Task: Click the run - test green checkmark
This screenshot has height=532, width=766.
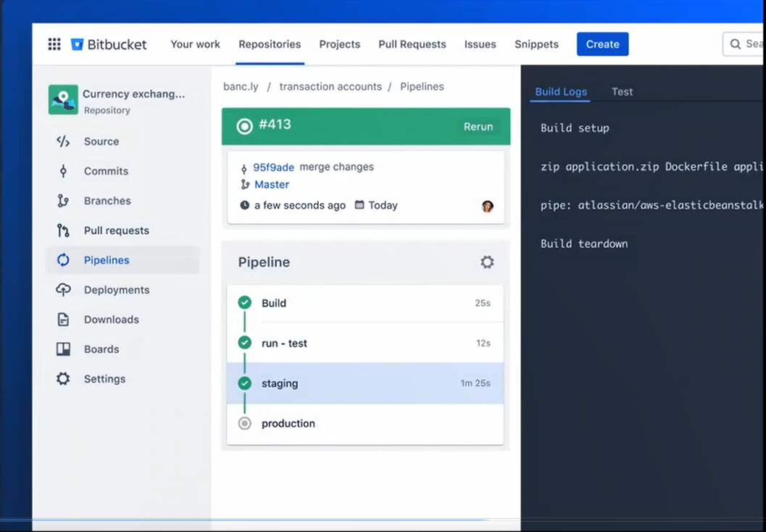Action: [x=245, y=343]
